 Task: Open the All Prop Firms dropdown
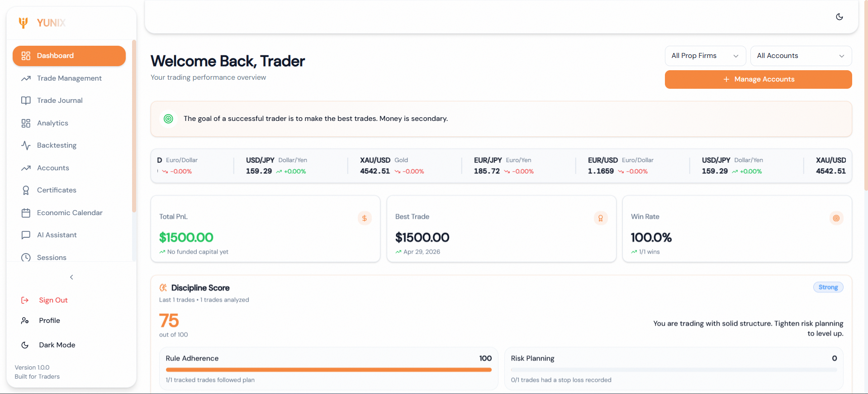tap(705, 56)
